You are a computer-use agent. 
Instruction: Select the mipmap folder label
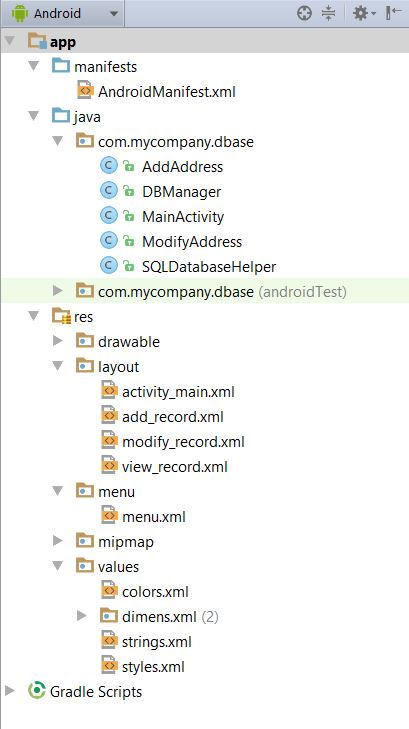(x=125, y=542)
